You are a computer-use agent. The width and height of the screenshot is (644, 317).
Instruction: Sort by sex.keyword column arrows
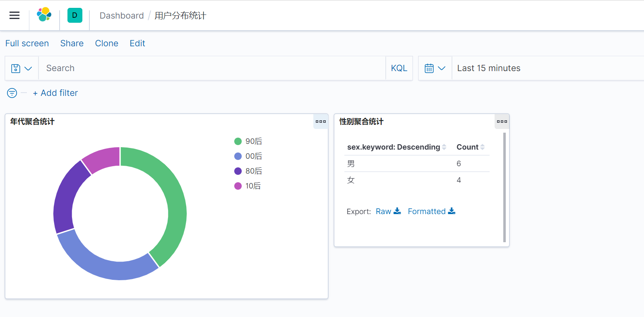[x=444, y=147]
